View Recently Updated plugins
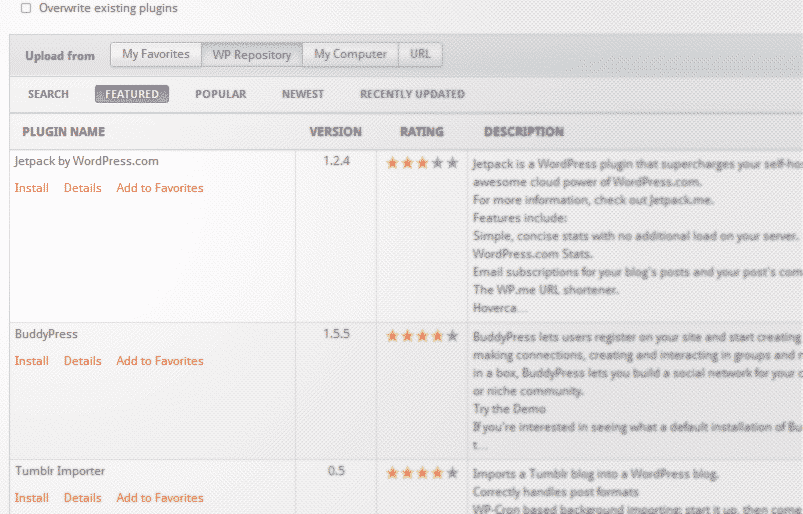803x514 pixels. [x=412, y=94]
